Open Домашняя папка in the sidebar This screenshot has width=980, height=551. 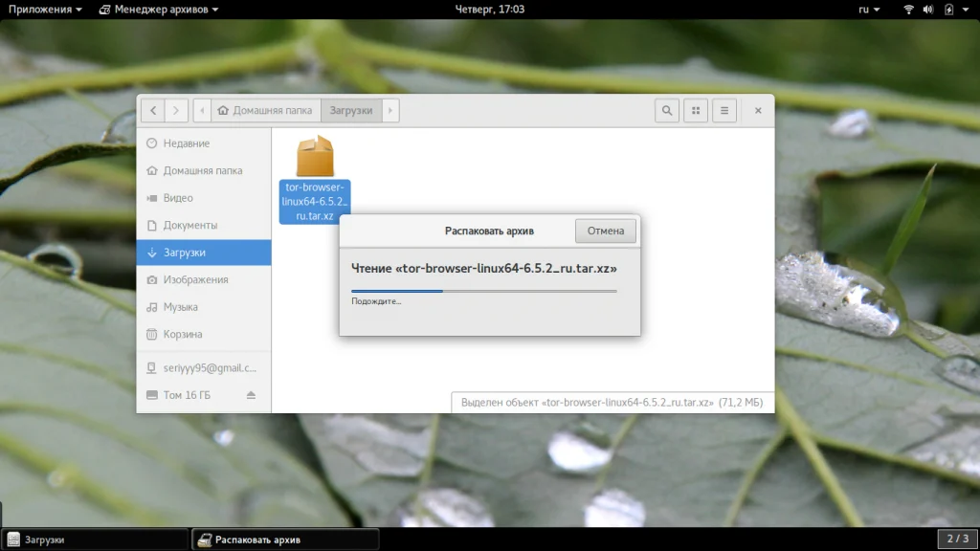(x=204, y=170)
